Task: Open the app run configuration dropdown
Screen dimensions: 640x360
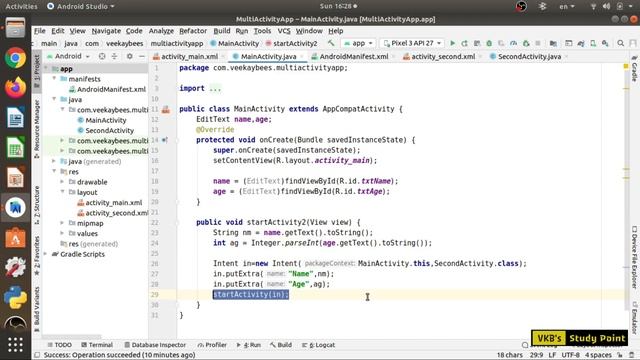Action: coord(358,43)
